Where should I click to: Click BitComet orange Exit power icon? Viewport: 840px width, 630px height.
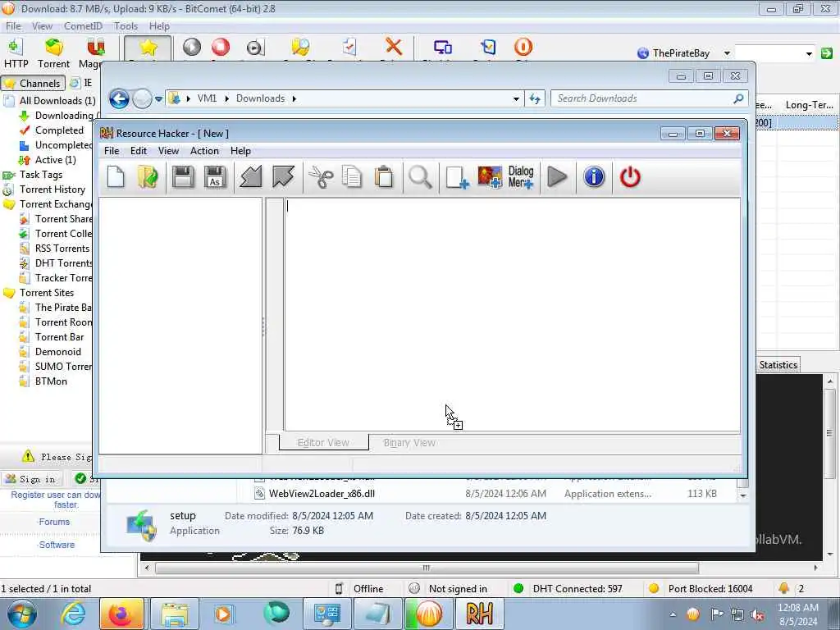tap(523, 47)
